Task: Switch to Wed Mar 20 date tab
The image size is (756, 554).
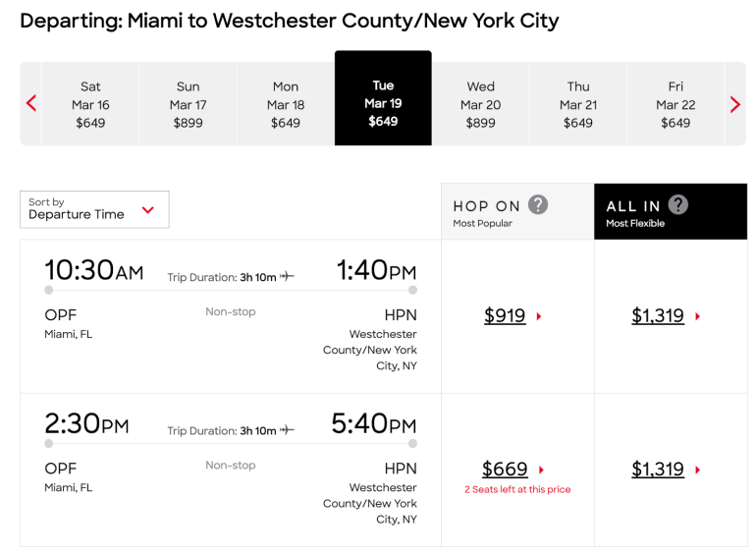Action: [481, 104]
